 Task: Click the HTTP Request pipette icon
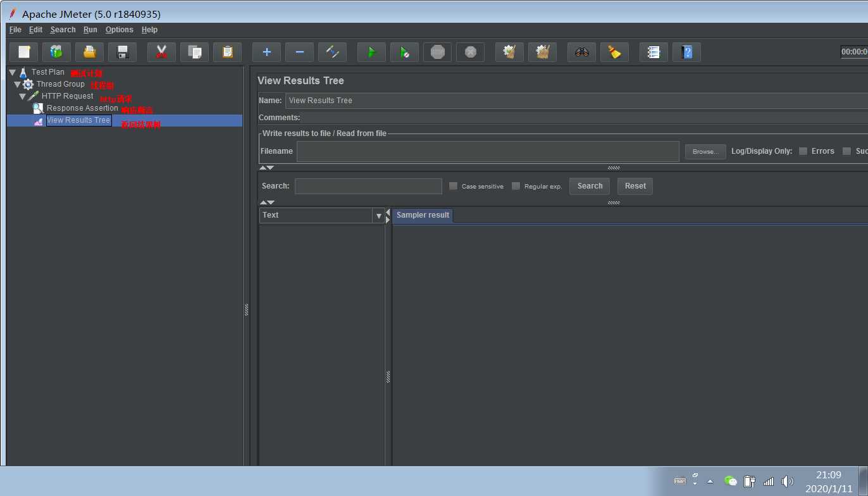coord(34,96)
